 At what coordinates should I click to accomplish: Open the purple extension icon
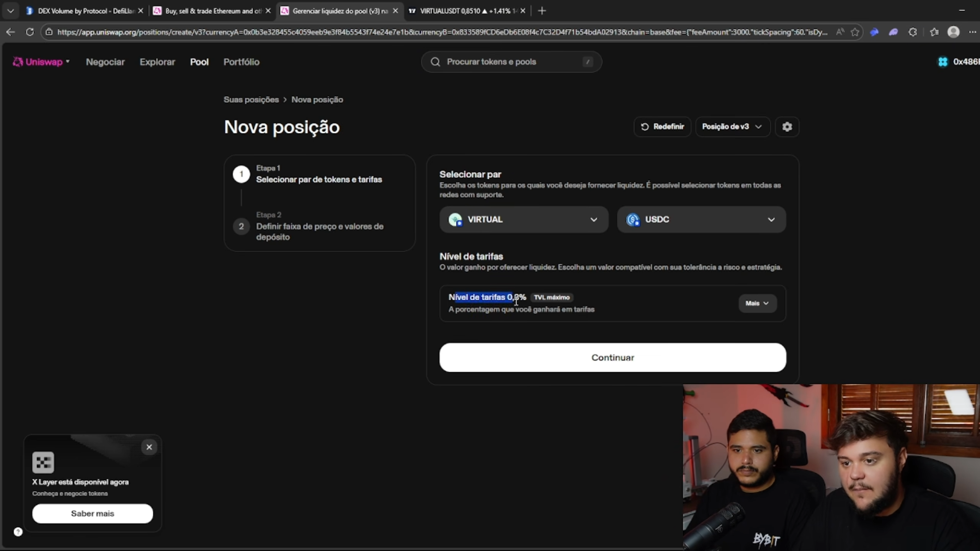(893, 32)
